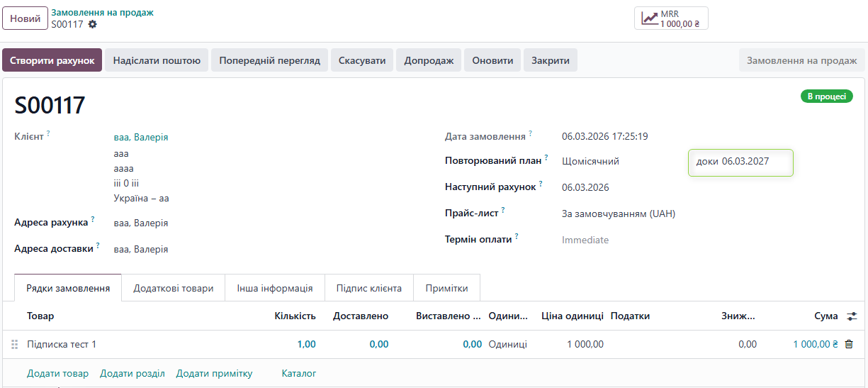
Task: Open Повторюваний план Щомісячний selector
Action: (590, 161)
